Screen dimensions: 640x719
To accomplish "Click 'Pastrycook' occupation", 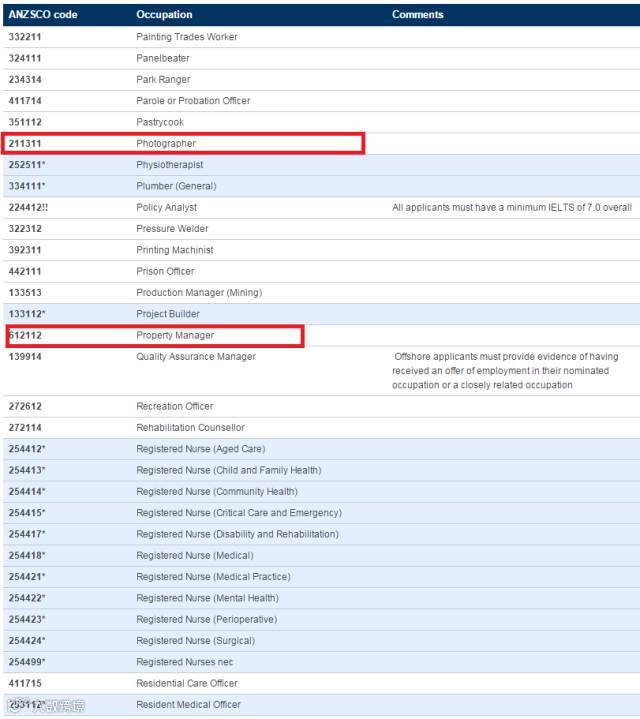I will click(160, 122).
